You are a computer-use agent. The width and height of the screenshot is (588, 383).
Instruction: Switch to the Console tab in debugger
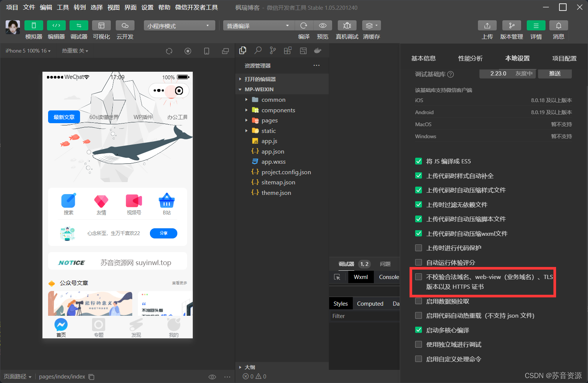coord(389,277)
